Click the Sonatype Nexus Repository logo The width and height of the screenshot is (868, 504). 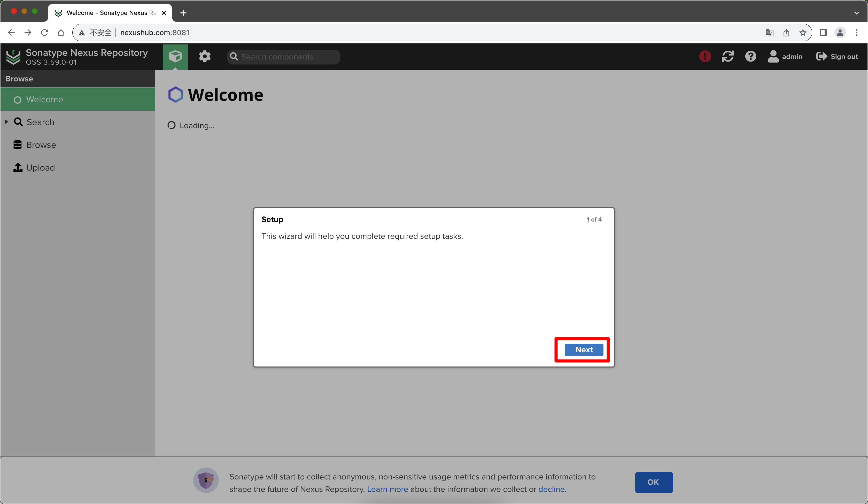pos(13,57)
